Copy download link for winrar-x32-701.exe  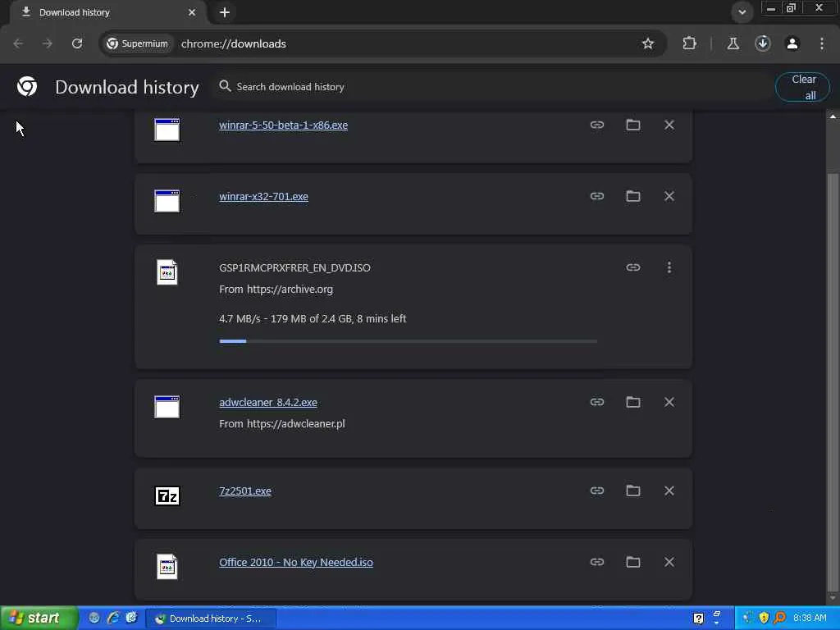coord(597,196)
